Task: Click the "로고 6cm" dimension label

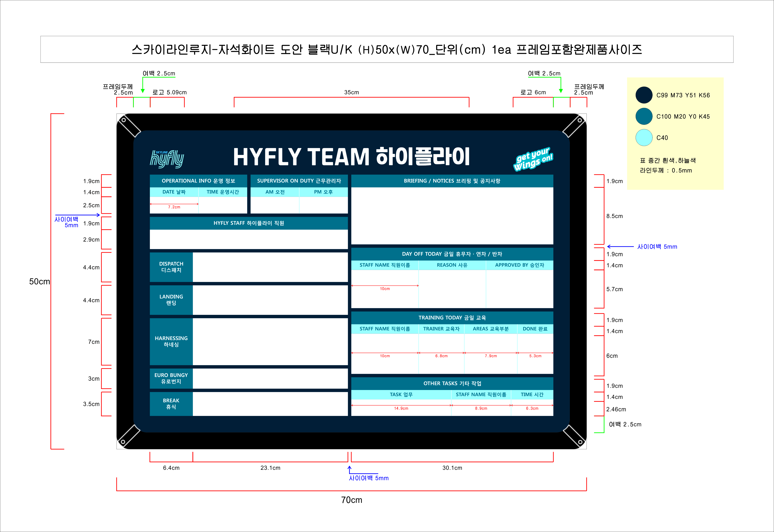Action: 533,92
